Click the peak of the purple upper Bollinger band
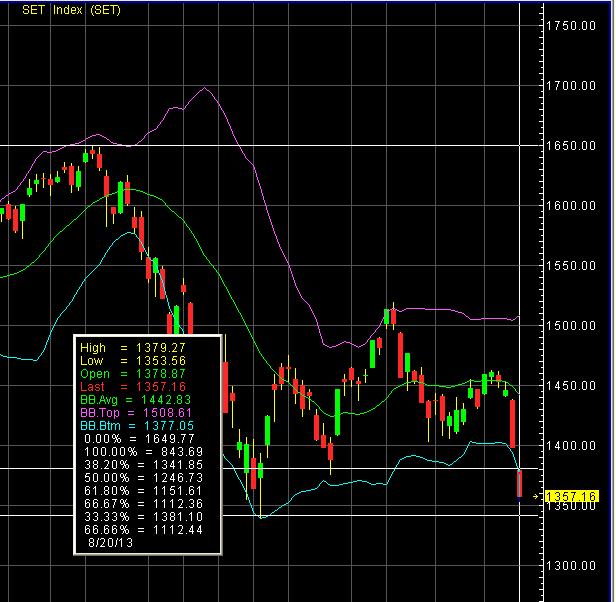This screenshot has width=616, height=602. coord(204,88)
